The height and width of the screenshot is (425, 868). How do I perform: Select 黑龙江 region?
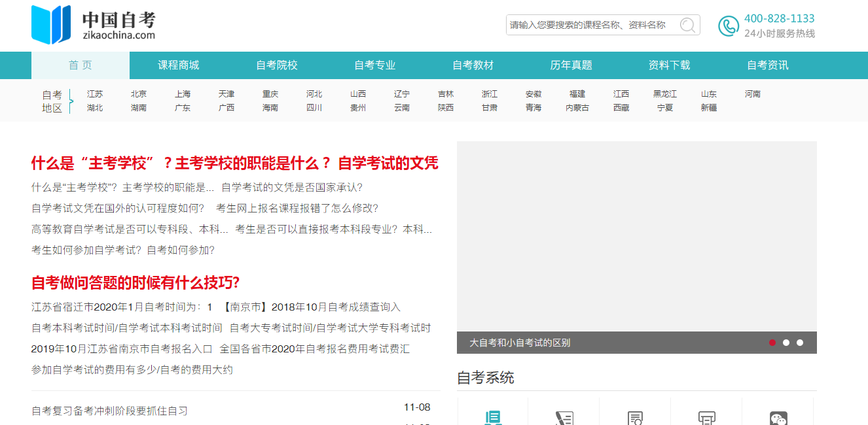click(665, 94)
